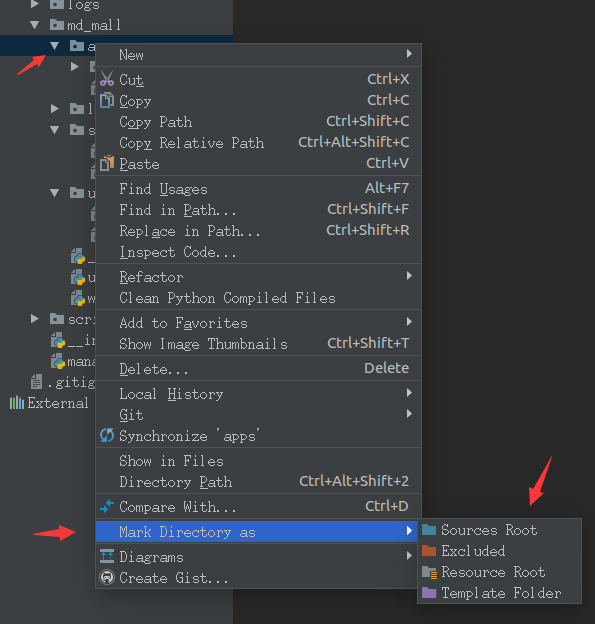The width and height of the screenshot is (595, 624).
Task: Click the Synchronize refresh icon
Action: pos(107,435)
